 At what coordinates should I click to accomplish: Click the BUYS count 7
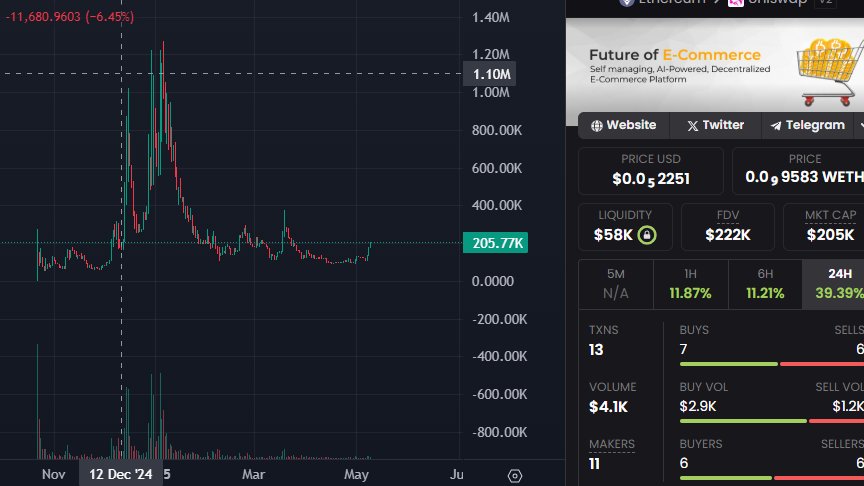[x=683, y=349]
